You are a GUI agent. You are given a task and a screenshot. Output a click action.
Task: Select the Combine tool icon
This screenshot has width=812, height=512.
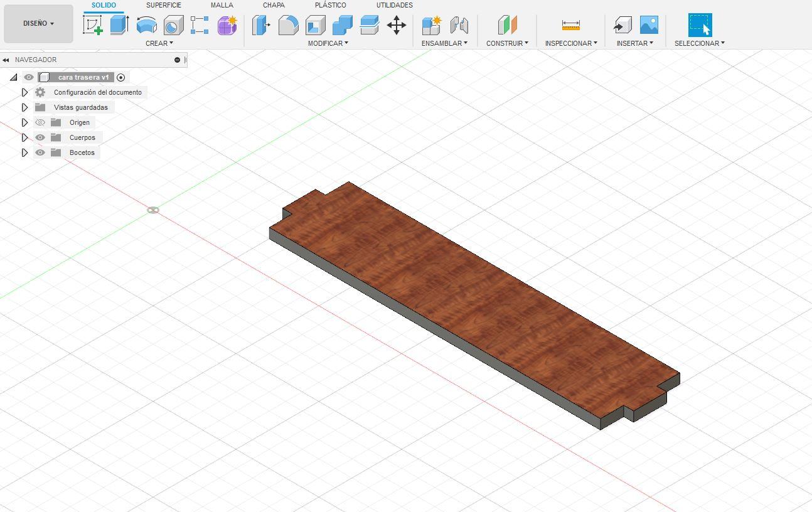coord(342,25)
